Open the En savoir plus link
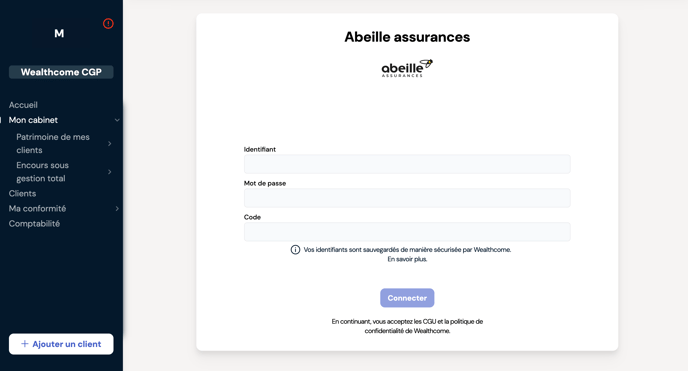 tap(407, 259)
